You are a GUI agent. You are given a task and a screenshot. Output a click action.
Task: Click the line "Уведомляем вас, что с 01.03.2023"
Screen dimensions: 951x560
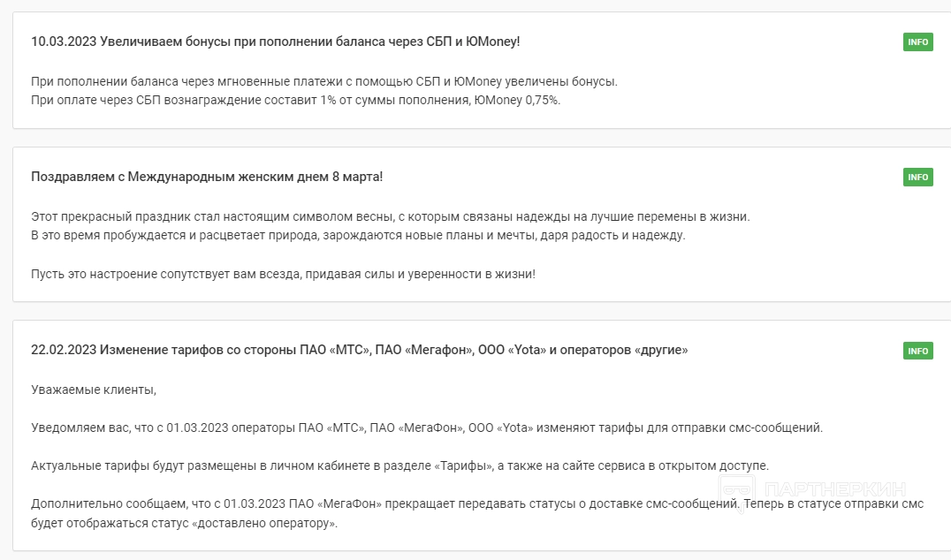[x=427, y=428]
